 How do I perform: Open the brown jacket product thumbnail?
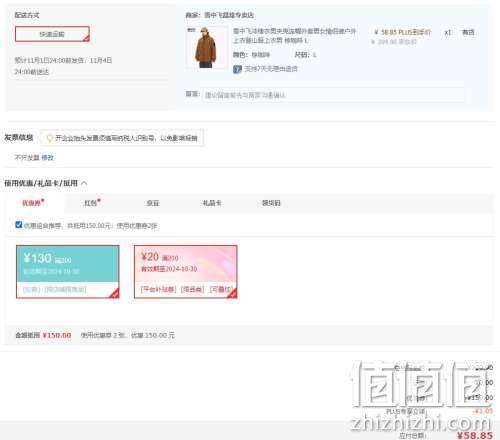(206, 48)
